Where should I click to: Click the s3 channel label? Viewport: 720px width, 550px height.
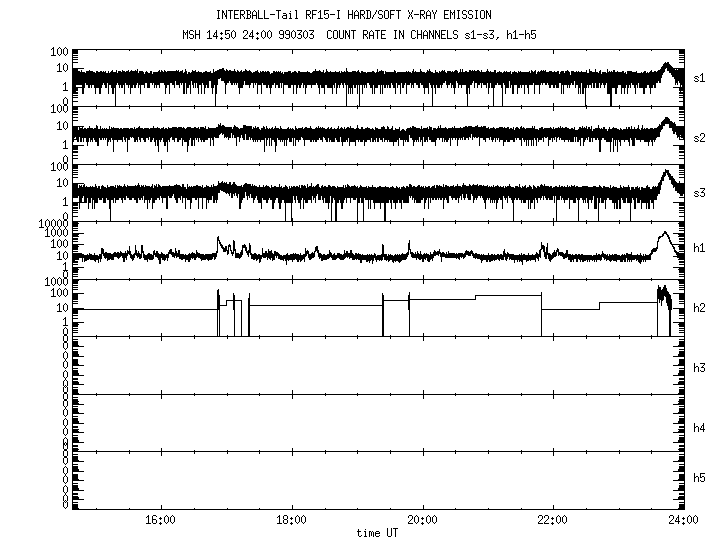(700, 191)
